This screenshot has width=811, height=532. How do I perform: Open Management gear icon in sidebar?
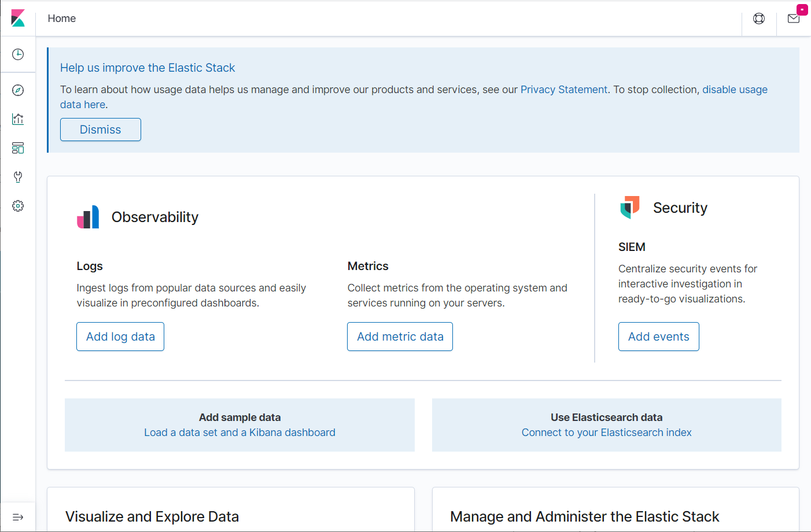(x=18, y=206)
